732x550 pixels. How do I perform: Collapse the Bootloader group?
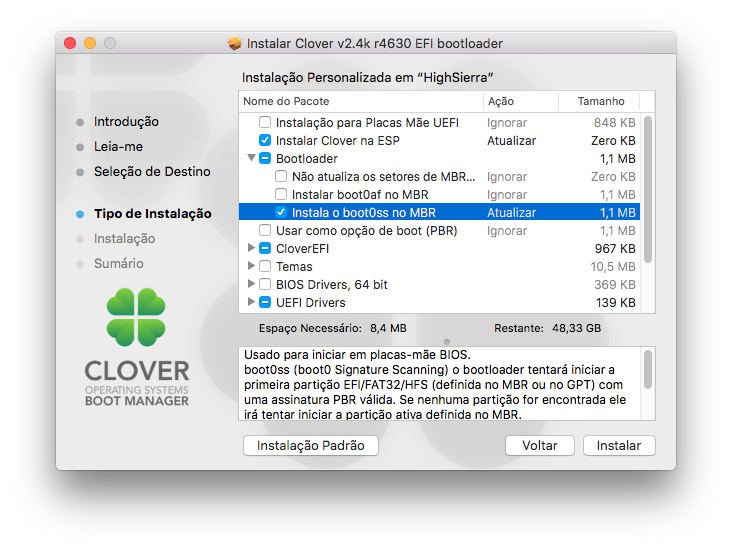[x=251, y=159]
